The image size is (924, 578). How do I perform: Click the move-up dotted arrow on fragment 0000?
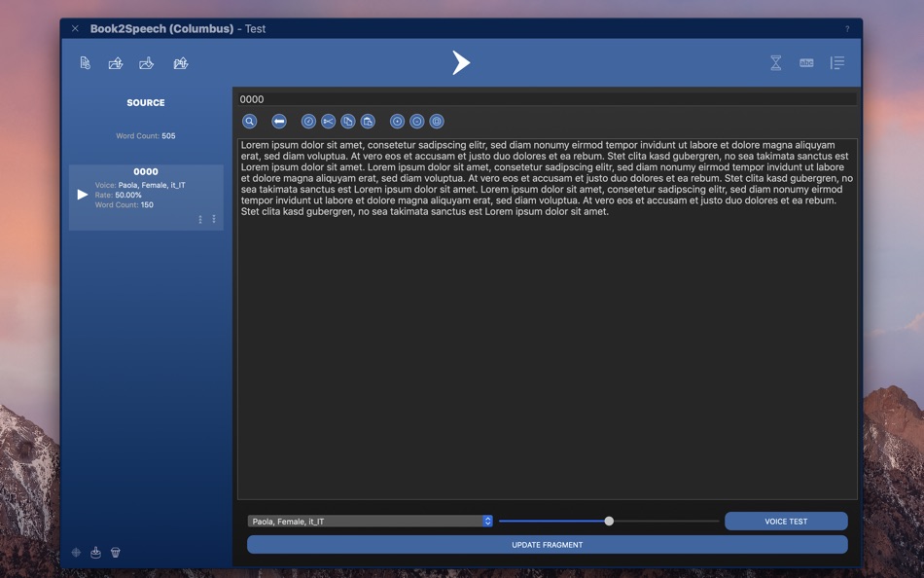[200, 219]
